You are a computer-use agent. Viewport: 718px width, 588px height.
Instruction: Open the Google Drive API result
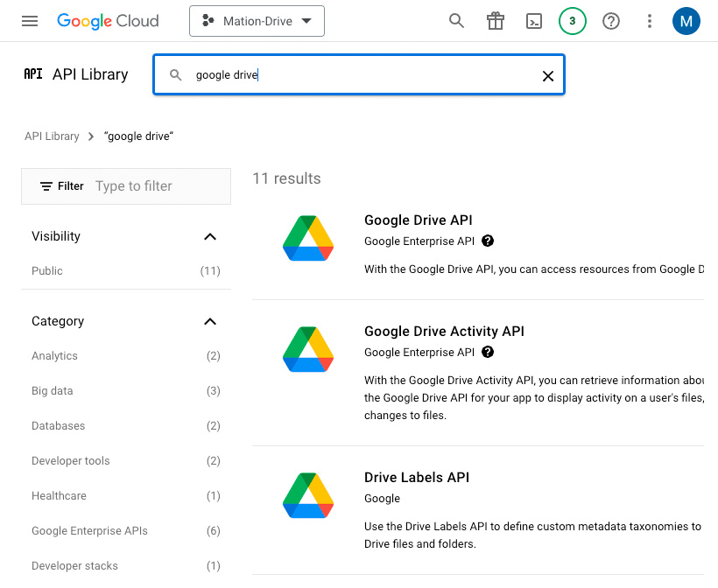[418, 220]
